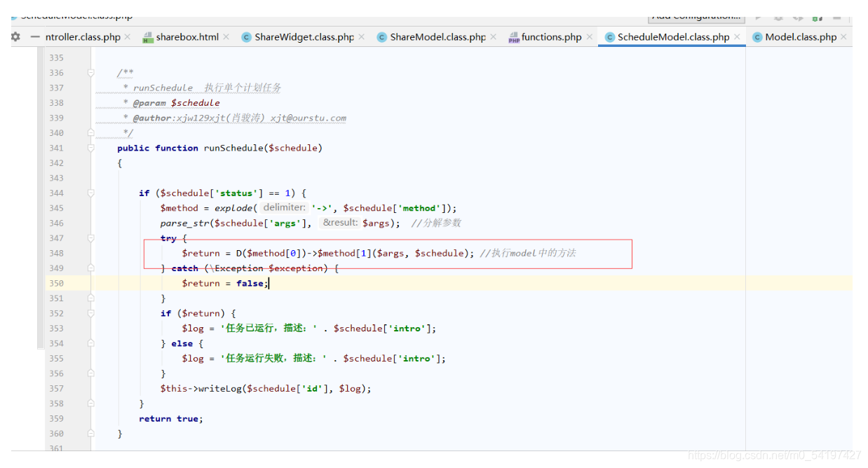Fold the try block at line 347
Screen dimensions: 868x468
tap(91, 238)
